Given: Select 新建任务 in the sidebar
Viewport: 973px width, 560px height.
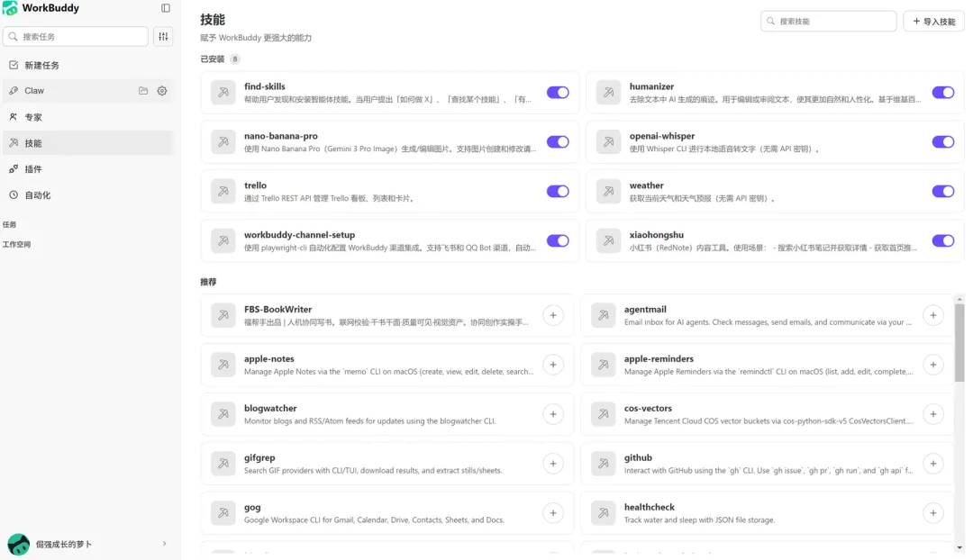Looking at the screenshot, I should (x=87, y=65).
